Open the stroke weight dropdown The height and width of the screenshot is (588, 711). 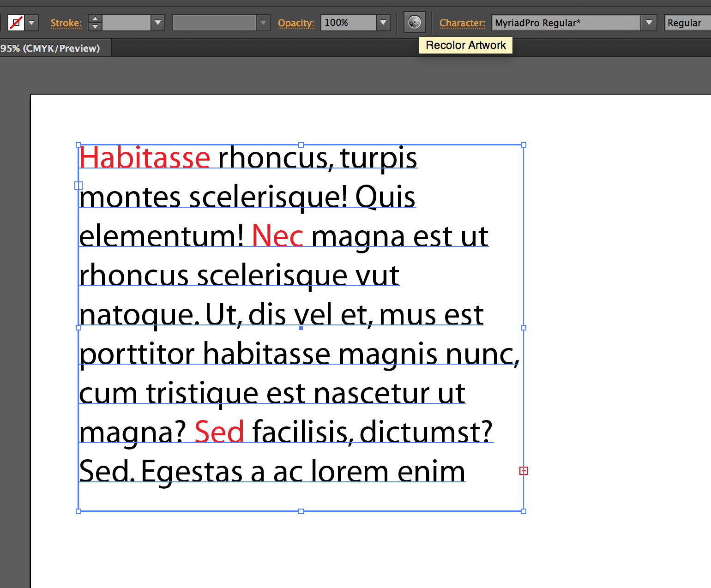click(157, 22)
